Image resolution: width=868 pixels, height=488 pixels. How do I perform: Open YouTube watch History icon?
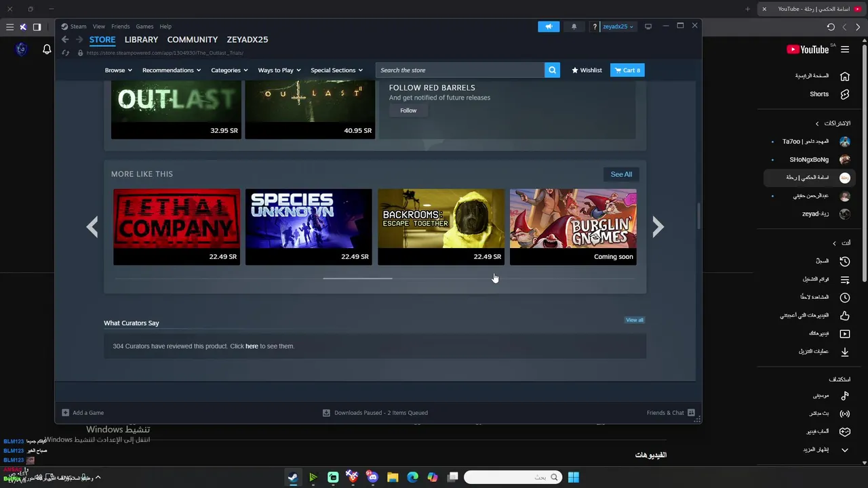point(845,261)
